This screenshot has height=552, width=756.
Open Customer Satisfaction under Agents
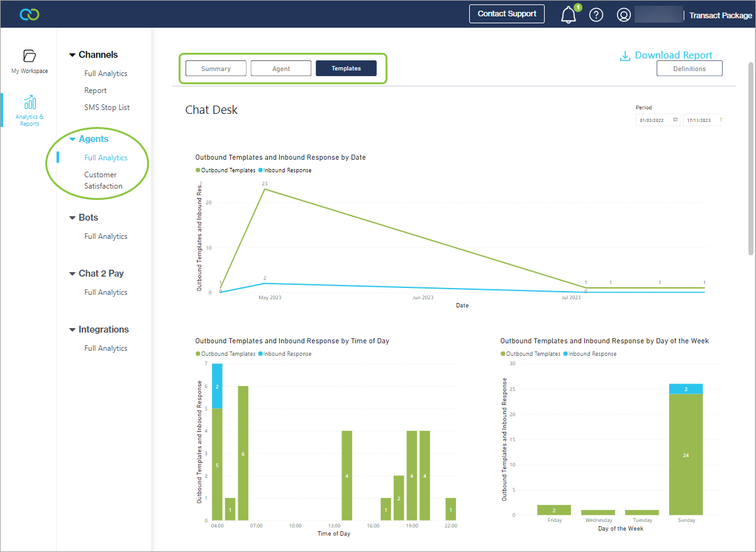pos(103,180)
